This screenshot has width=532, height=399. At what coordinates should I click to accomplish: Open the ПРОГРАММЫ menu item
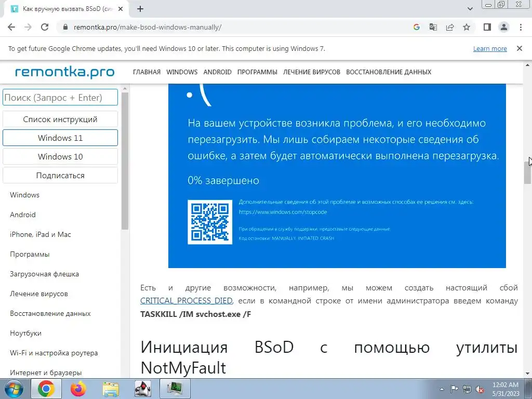pyautogui.click(x=257, y=72)
